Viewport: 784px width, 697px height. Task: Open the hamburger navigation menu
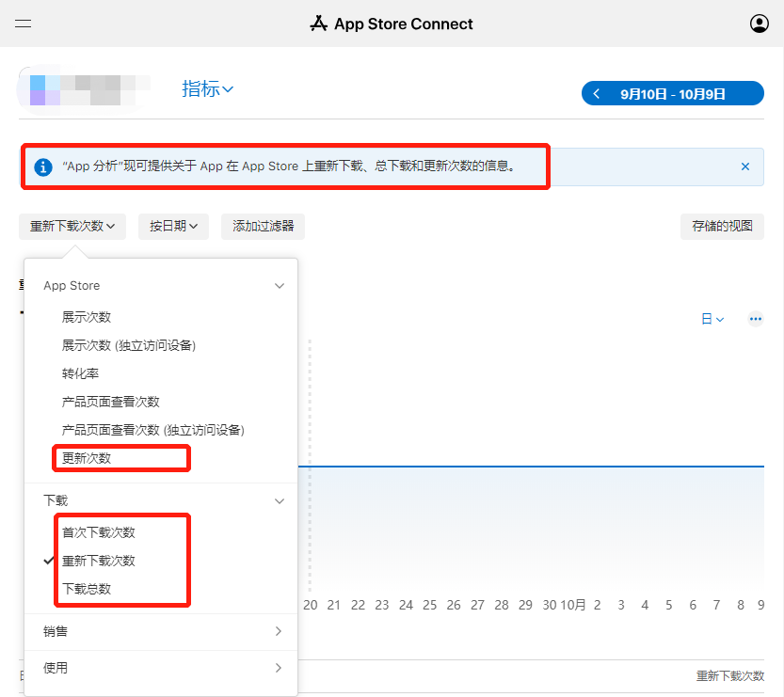[23, 24]
